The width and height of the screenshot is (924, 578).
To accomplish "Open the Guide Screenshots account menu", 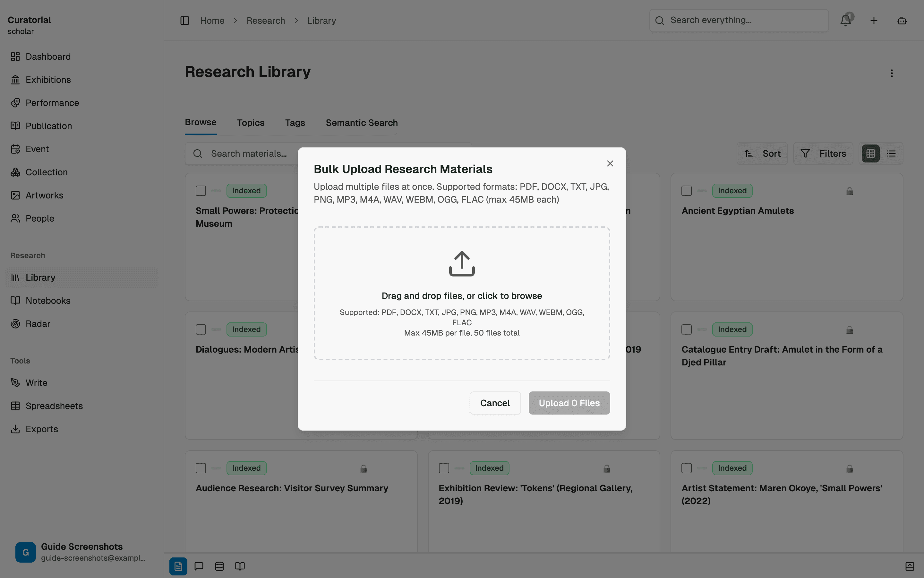I will click(x=81, y=552).
